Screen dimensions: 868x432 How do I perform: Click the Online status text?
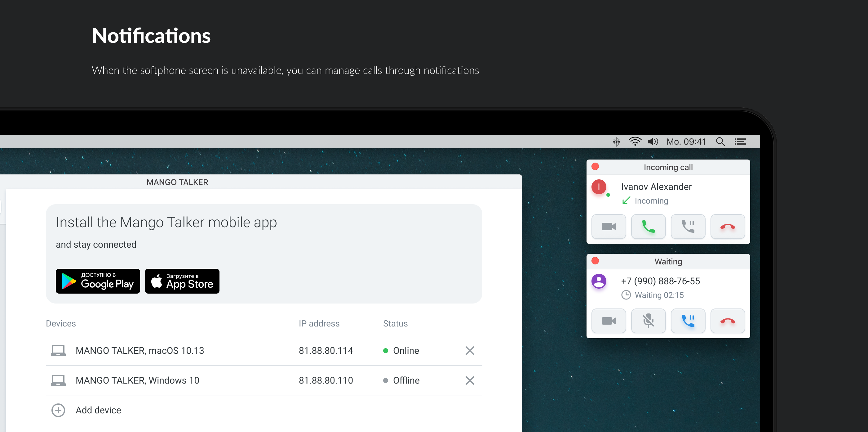[x=406, y=351]
